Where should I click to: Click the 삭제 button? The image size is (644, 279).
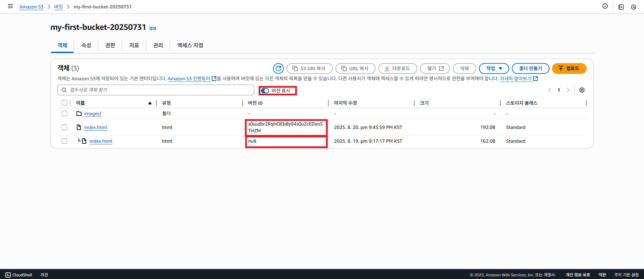(x=465, y=68)
